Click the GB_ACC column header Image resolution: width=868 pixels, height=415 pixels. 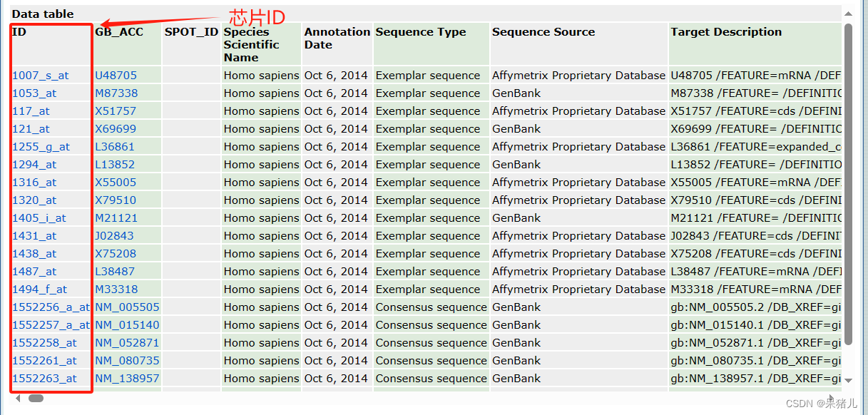(119, 32)
